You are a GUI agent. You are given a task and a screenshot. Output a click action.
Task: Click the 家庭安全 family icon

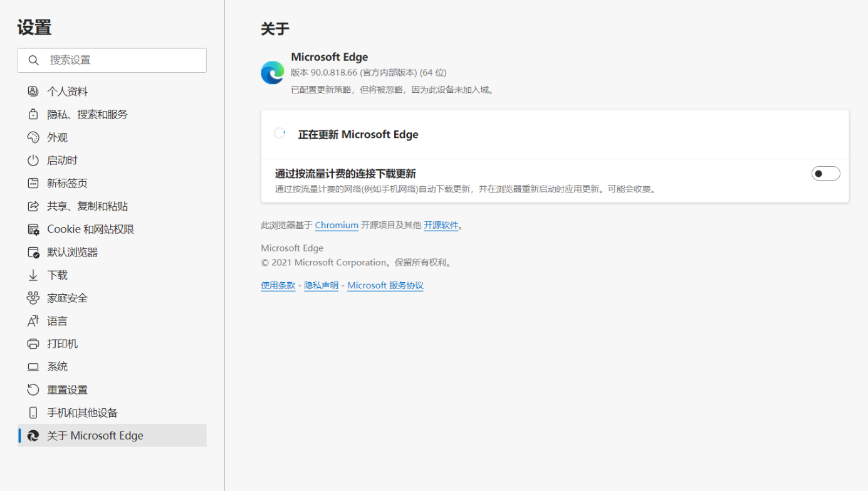(33, 298)
